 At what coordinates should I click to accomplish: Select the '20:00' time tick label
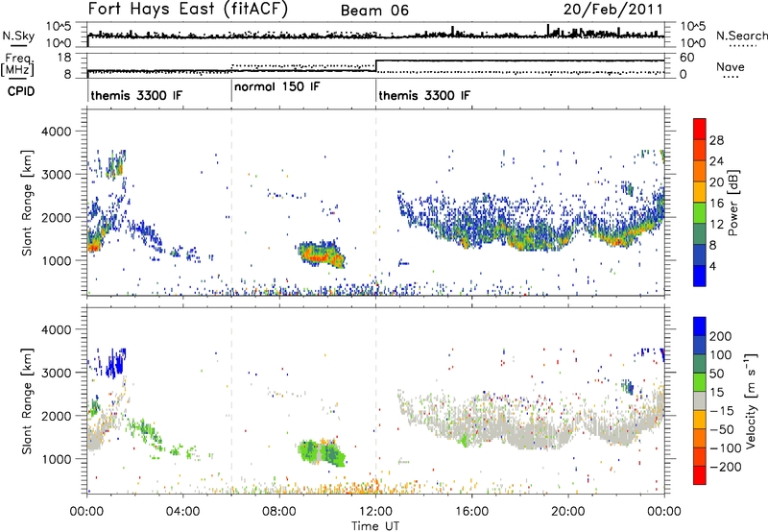click(x=568, y=512)
